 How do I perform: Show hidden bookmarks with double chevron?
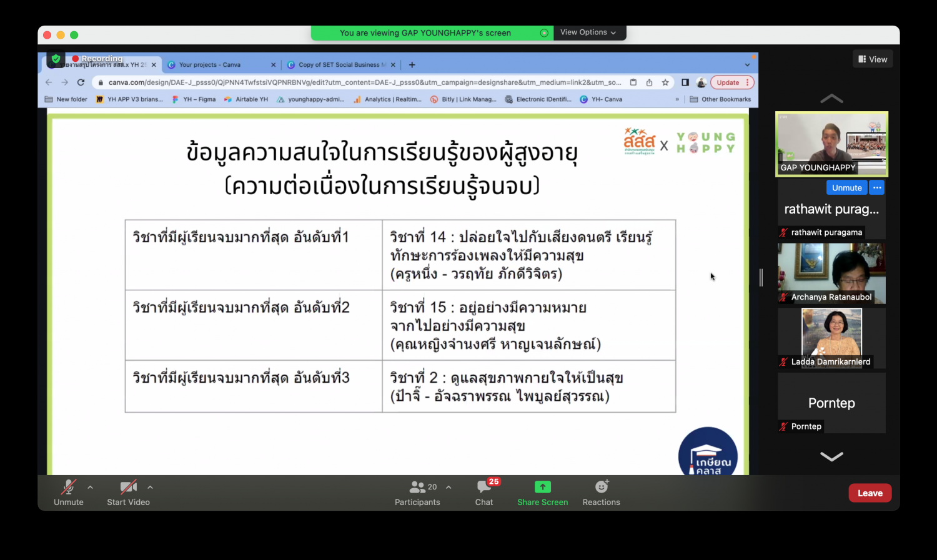(677, 99)
